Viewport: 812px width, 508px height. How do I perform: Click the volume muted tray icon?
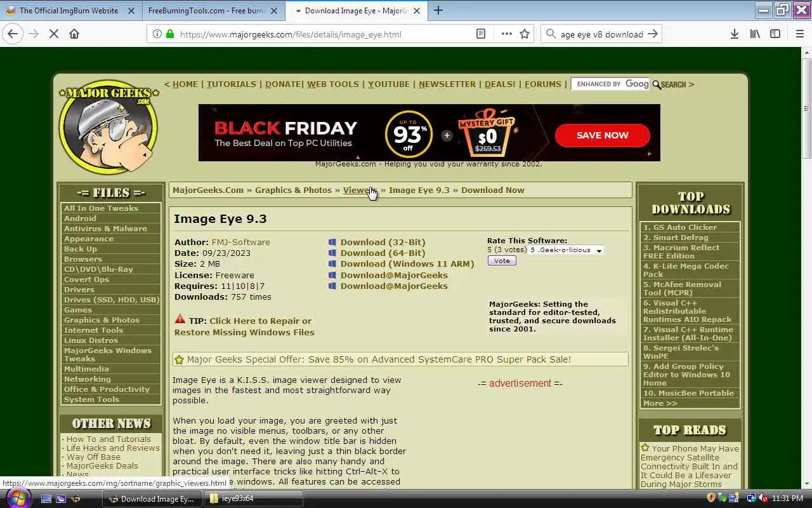[763, 498]
